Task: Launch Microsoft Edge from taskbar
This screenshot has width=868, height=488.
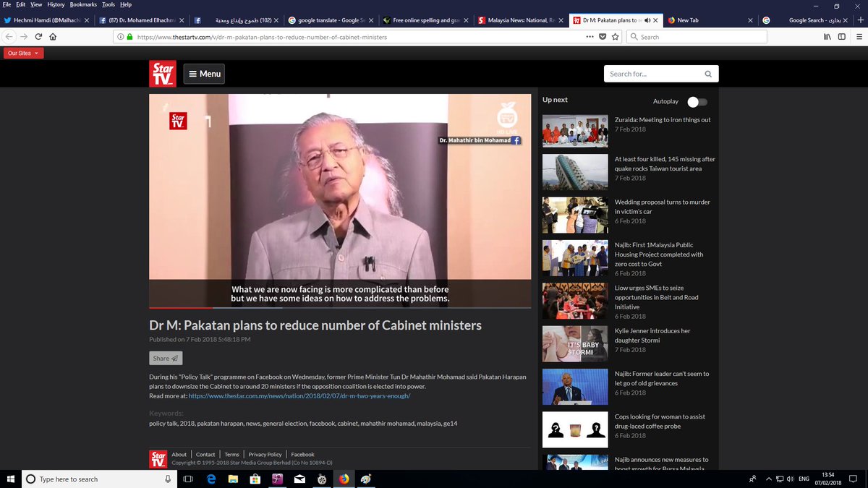Action: tap(212, 479)
